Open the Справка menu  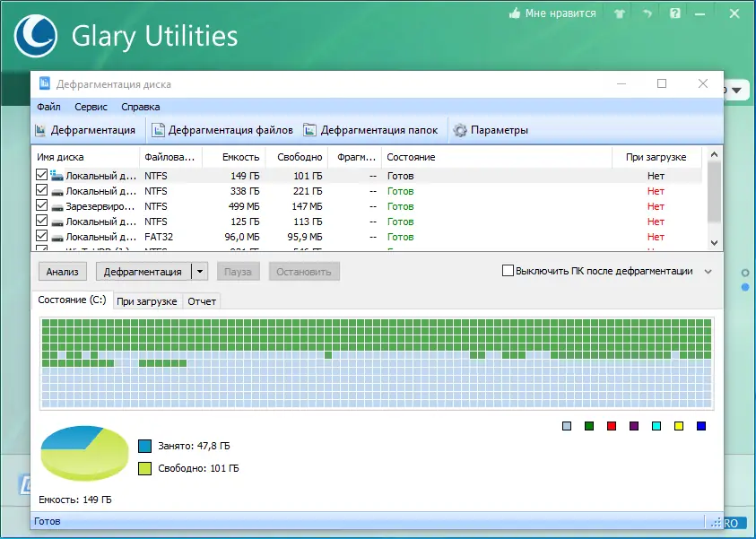(140, 107)
